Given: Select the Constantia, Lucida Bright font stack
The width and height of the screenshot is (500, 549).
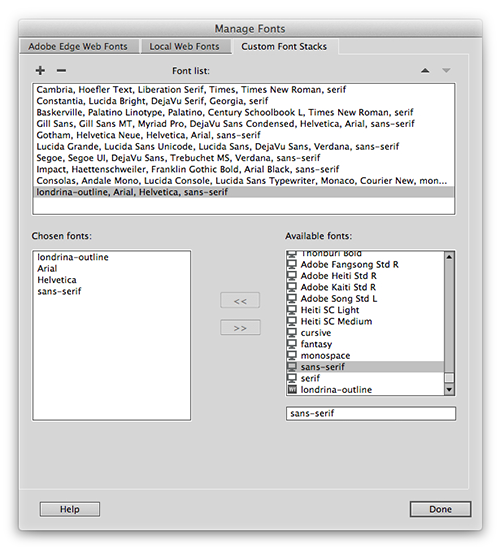Looking at the screenshot, I should (244, 101).
